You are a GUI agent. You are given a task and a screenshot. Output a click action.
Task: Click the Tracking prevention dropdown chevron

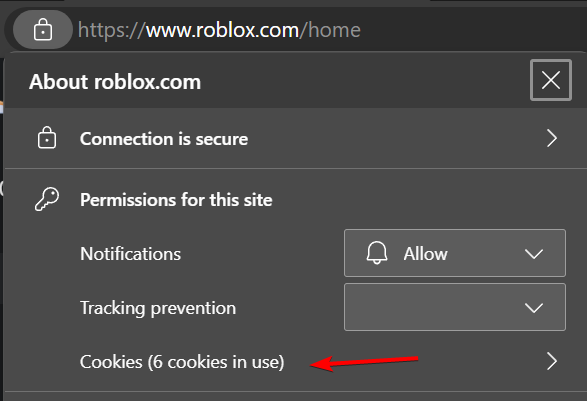tap(534, 308)
